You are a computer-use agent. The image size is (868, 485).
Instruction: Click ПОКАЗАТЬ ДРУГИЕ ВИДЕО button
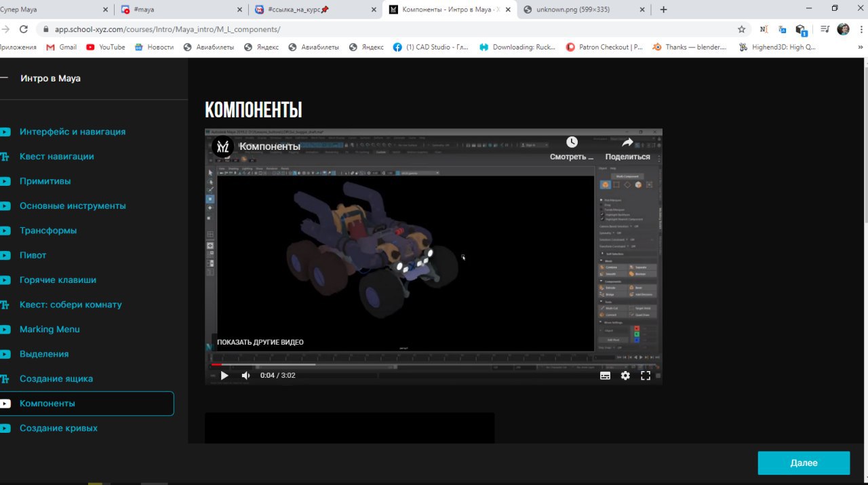(260, 343)
